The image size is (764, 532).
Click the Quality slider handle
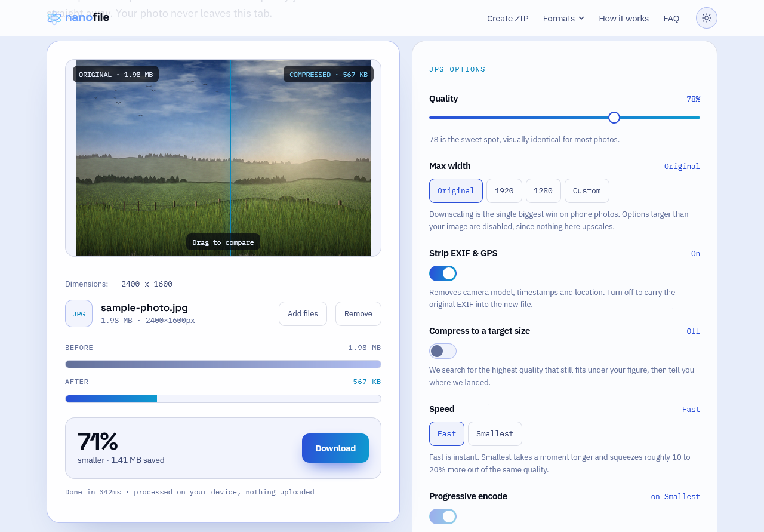point(614,118)
